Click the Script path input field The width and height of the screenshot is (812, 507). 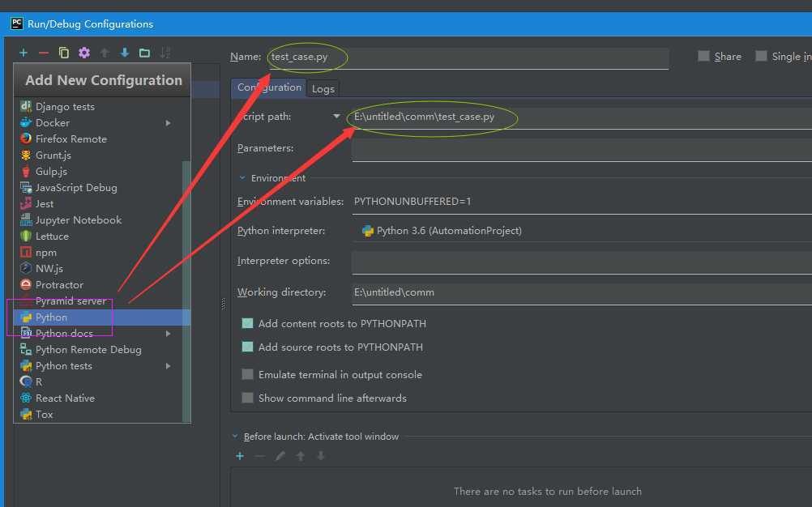pos(582,117)
